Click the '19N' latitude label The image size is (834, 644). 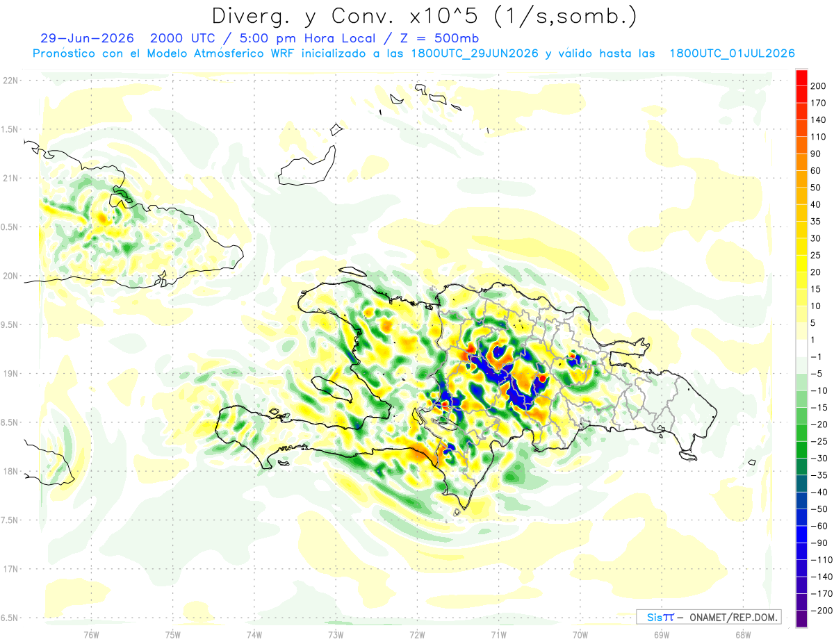coord(10,373)
